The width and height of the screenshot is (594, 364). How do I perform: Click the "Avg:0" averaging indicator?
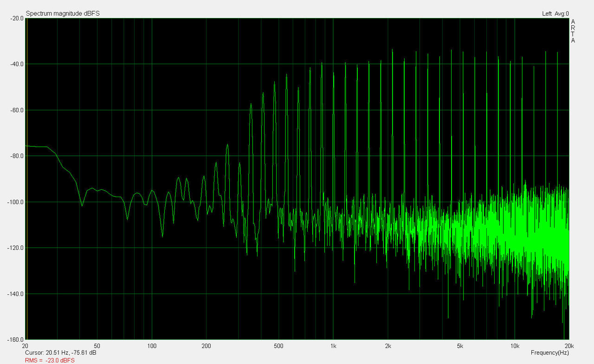click(562, 13)
